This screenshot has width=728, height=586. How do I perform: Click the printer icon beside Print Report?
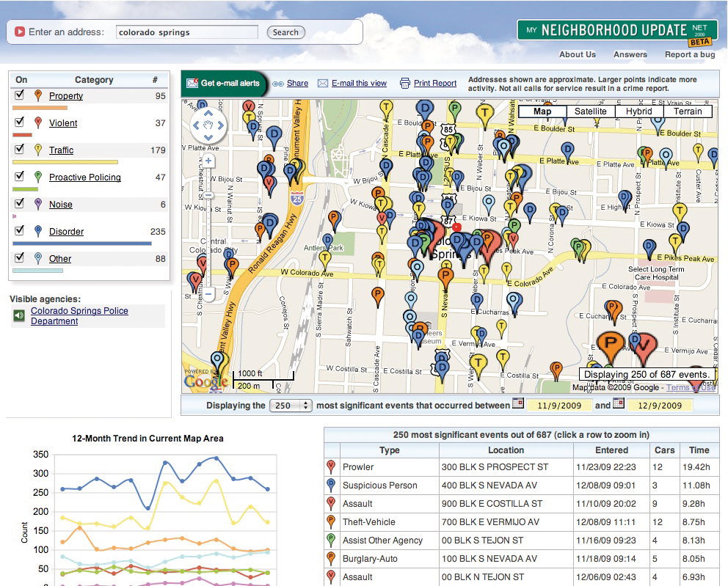tap(404, 84)
